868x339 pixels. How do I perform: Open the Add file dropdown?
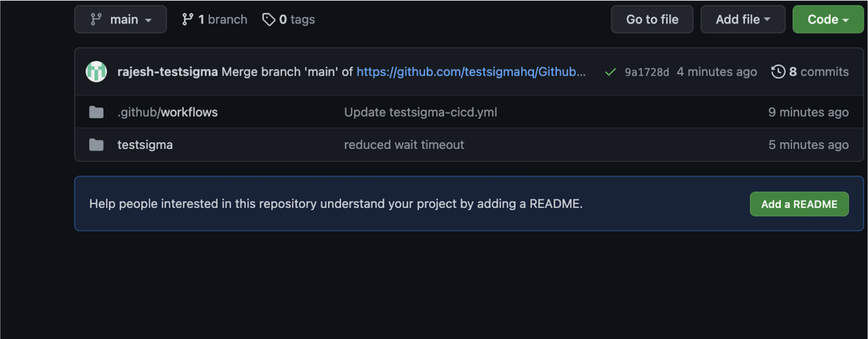click(742, 19)
